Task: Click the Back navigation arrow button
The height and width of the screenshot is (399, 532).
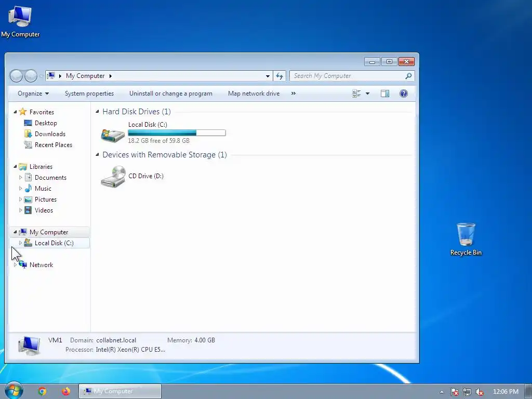Action: 16,76
